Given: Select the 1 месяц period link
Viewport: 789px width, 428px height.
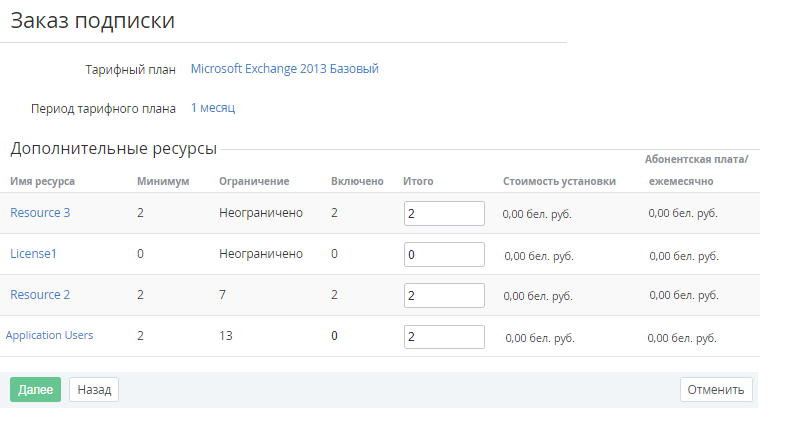Looking at the screenshot, I should point(213,107).
